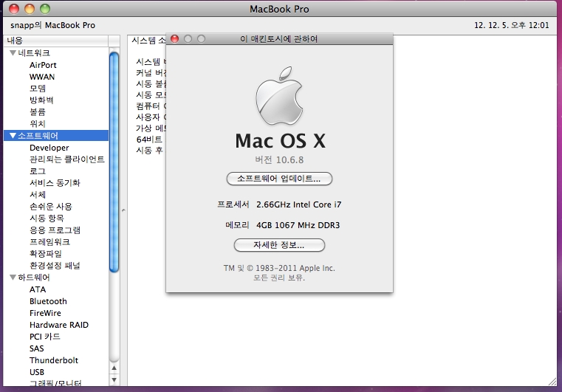562x392 pixels.
Task: Click the 소프트웨어 업데이트 button
Action: [279, 179]
